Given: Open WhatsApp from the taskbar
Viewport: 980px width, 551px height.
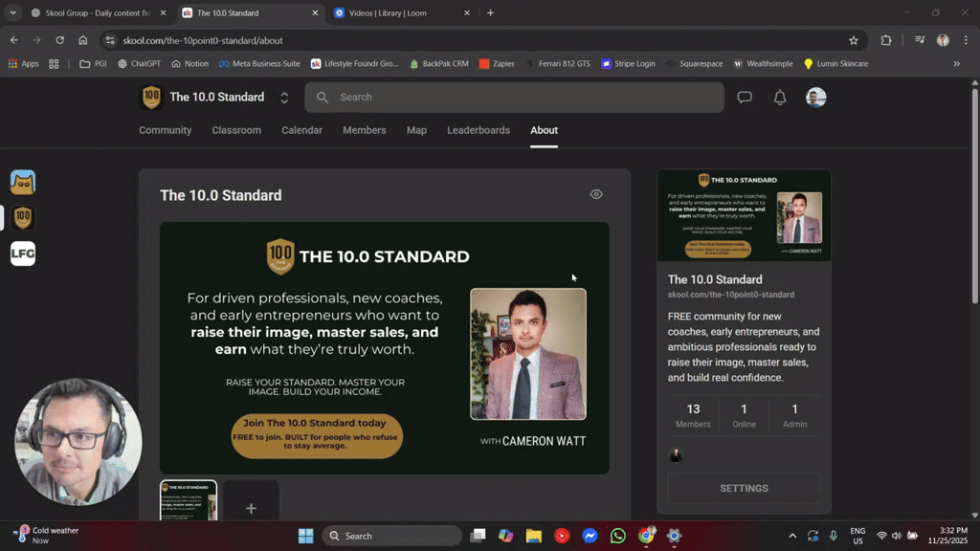Looking at the screenshot, I should [x=618, y=536].
